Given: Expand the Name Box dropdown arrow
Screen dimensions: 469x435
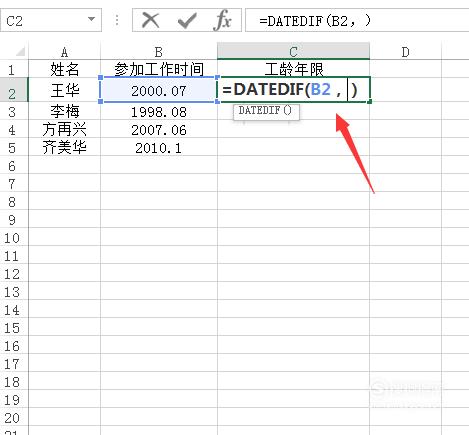Looking at the screenshot, I should pyautogui.click(x=91, y=19).
